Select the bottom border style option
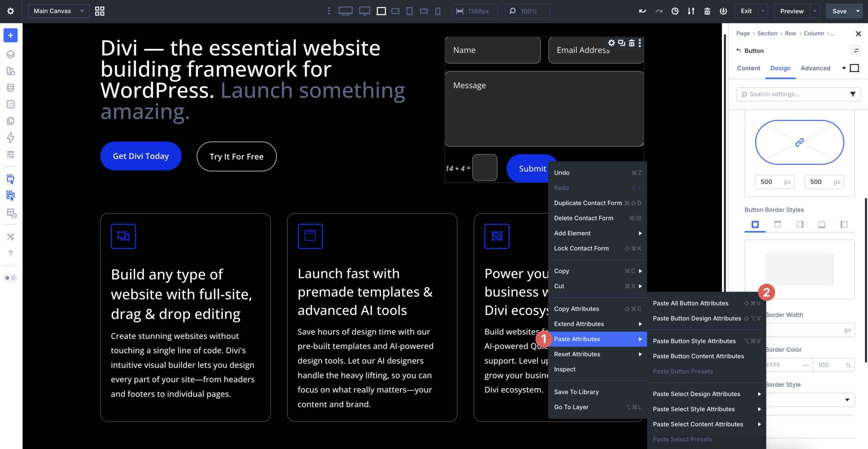Screen dimensions: 868x449 pyautogui.click(x=822, y=224)
